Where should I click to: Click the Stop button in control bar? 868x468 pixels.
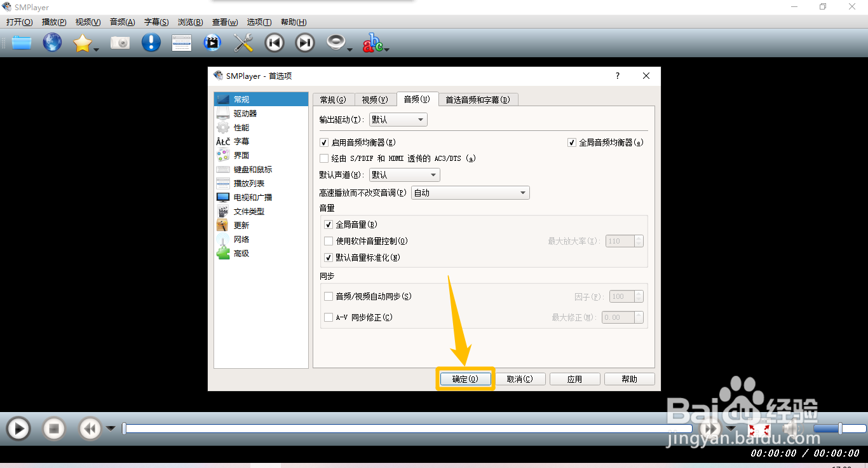(x=54, y=429)
